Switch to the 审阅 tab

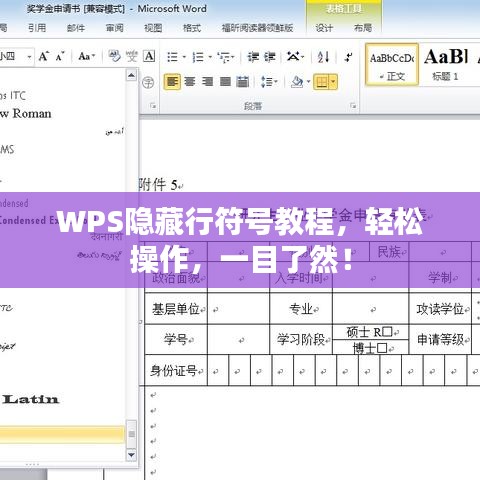(114, 28)
